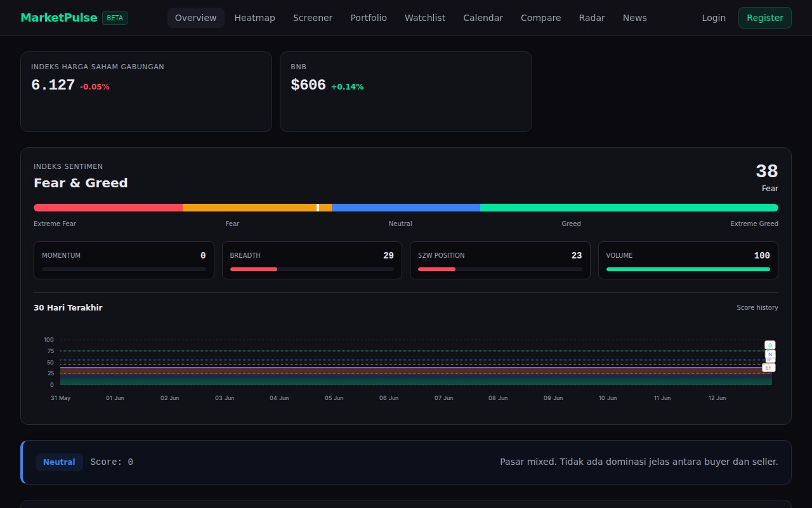The image size is (812, 508).
Task: Click the BETA badge
Action: [x=115, y=18]
